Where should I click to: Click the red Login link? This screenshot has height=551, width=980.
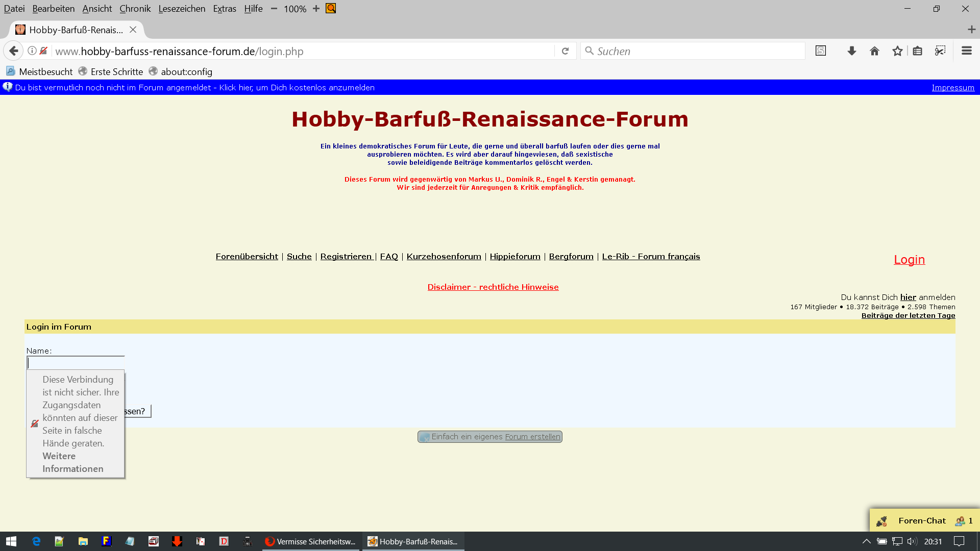[x=909, y=260]
